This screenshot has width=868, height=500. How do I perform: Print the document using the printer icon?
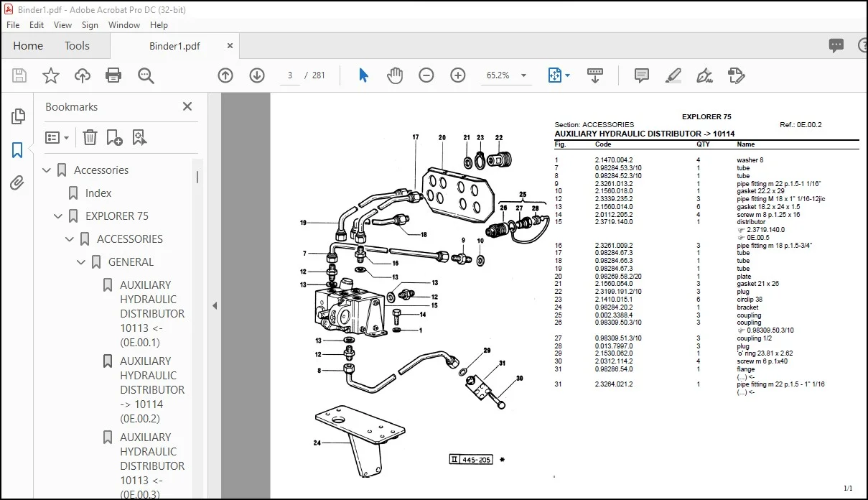click(113, 75)
